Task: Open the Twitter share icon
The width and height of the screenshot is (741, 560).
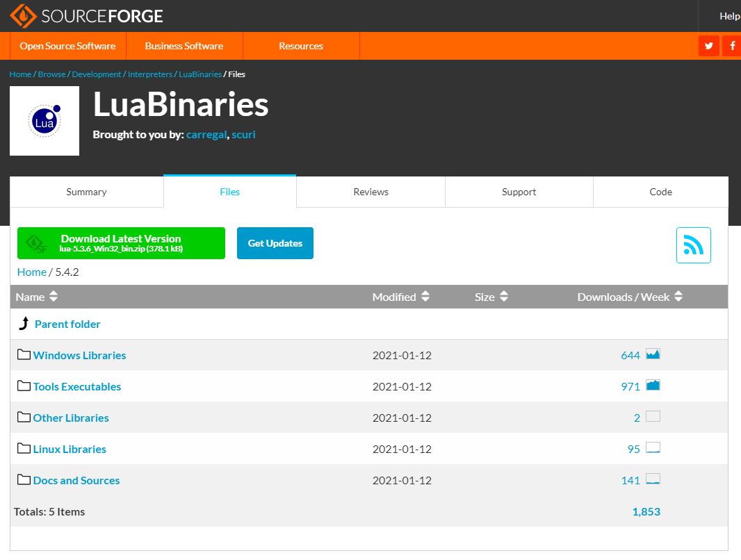Action: click(x=709, y=46)
